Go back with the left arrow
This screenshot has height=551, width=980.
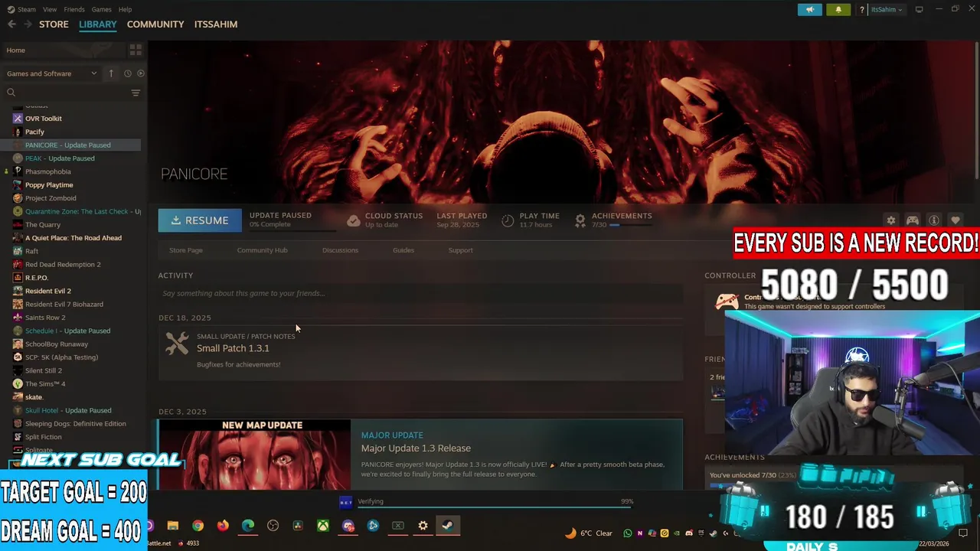click(11, 24)
